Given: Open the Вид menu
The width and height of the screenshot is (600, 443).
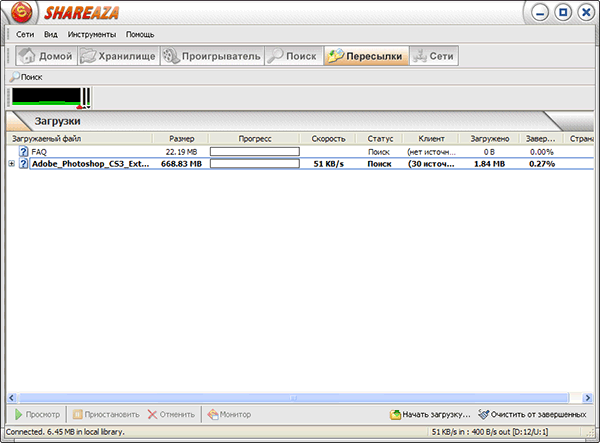Looking at the screenshot, I should [x=51, y=34].
